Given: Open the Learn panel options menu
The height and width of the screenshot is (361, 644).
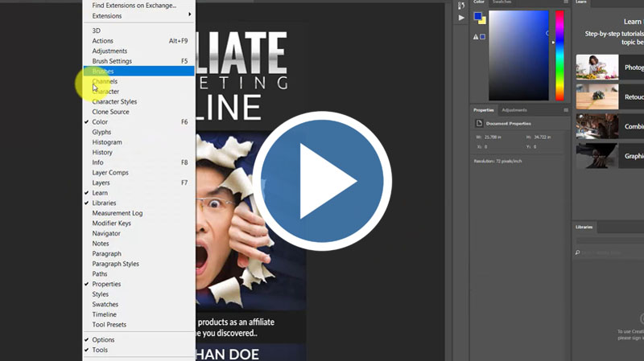Looking at the screenshot, I should pyautogui.click(x=640, y=2).
